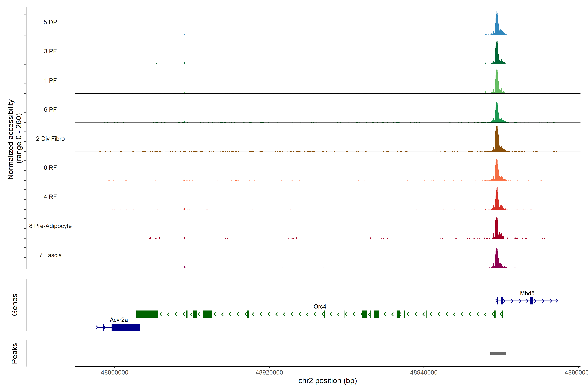Screen dimensions: 588x392
Task: Click the gray peak bar in Peaks track
Action: (x=498, y=353)
